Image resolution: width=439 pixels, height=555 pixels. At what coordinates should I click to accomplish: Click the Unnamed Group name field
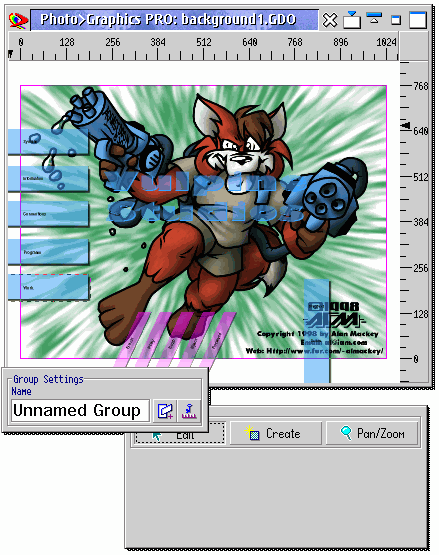[x=80, y=411]
